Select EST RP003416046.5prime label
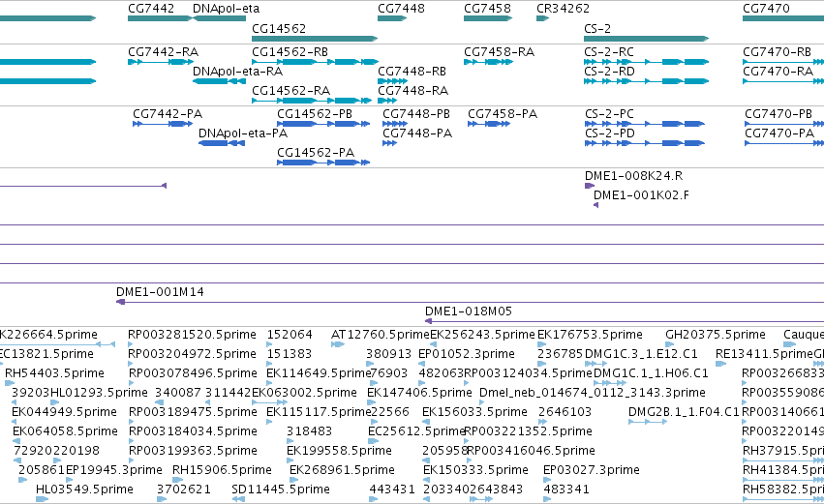 pyautogui.click(x=531, y=451)
